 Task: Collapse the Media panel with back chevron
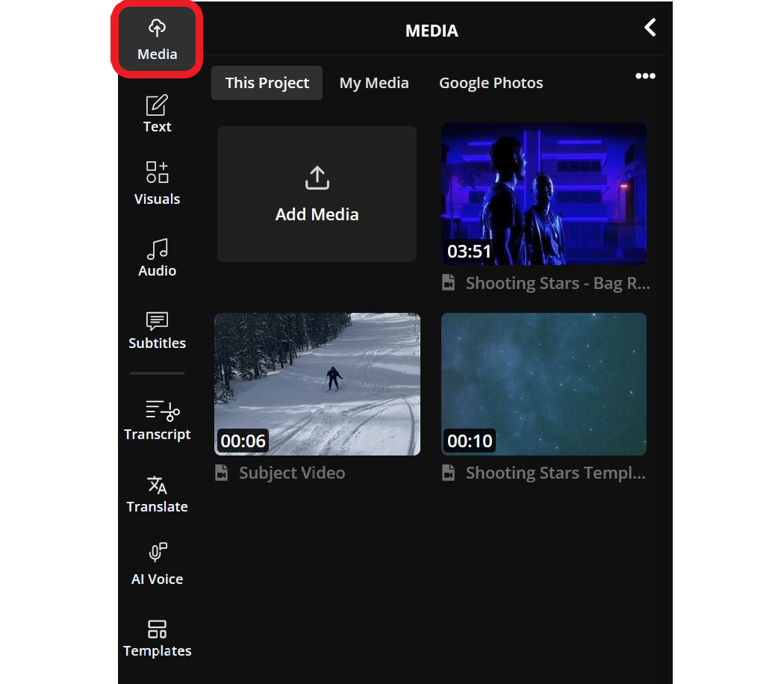[650, 28]
